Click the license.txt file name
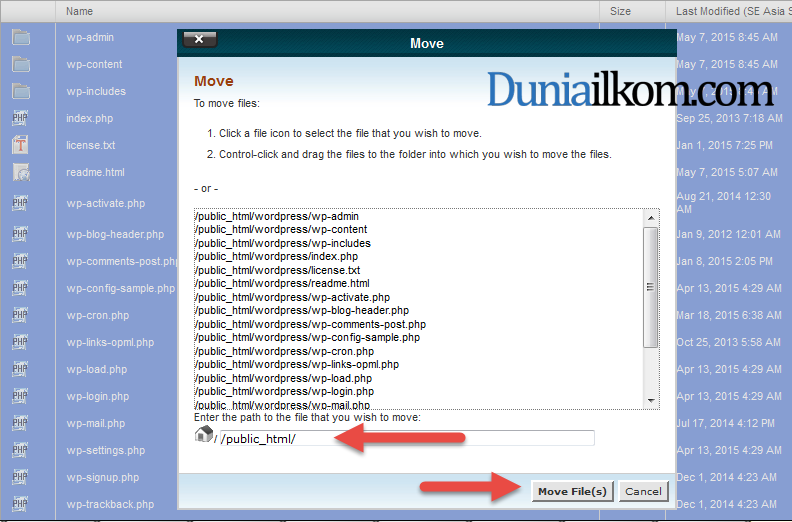 pyautogui.click(x=90, y=146)
